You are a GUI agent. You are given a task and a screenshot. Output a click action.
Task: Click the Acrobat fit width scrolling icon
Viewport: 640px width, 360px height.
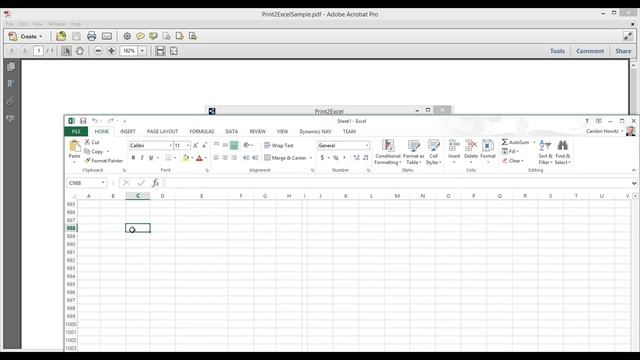(x=160, y=51)
